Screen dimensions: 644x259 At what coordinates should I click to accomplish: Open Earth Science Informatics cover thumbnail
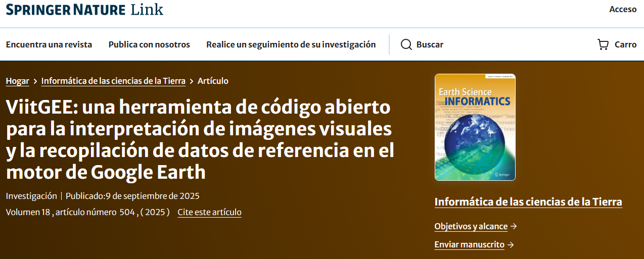[475, 127]
